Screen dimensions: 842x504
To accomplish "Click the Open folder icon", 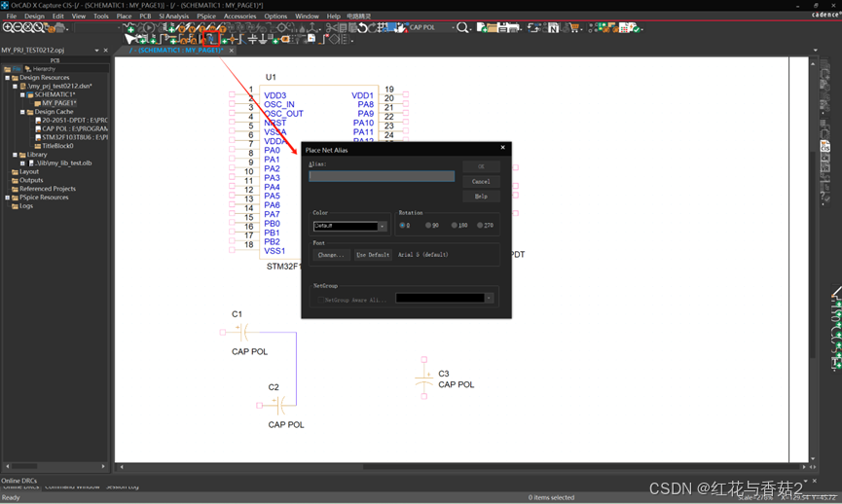I will click(493, 27).
